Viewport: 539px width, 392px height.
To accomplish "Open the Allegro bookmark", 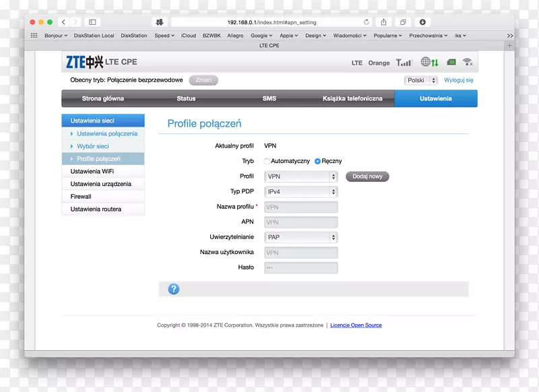I will [235, 36].
